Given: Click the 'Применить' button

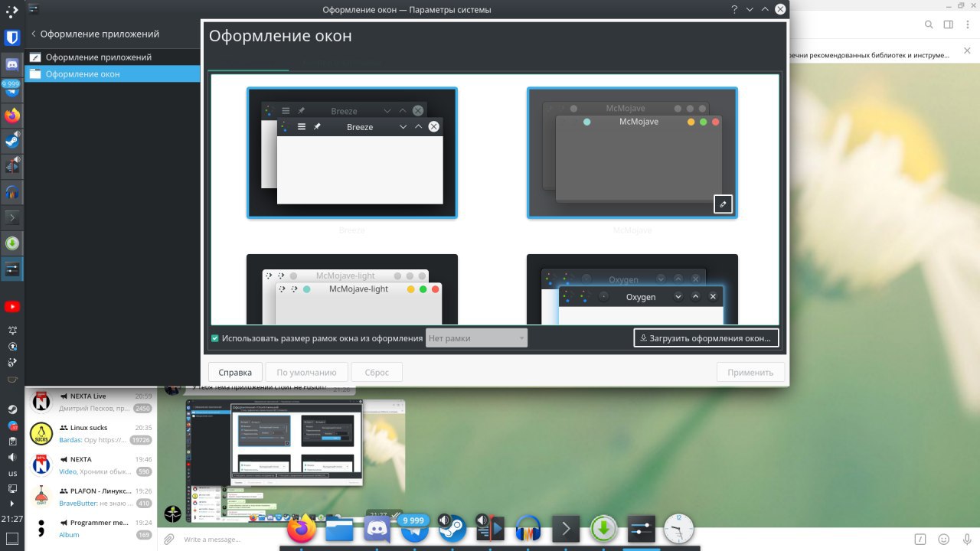Looking at the screenshot, I should coord(751,373).
